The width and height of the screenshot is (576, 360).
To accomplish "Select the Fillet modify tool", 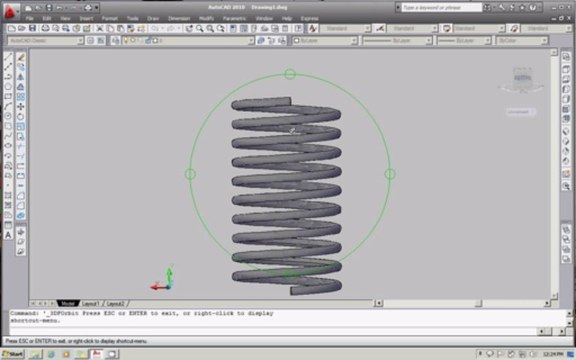I will (21, 205).
